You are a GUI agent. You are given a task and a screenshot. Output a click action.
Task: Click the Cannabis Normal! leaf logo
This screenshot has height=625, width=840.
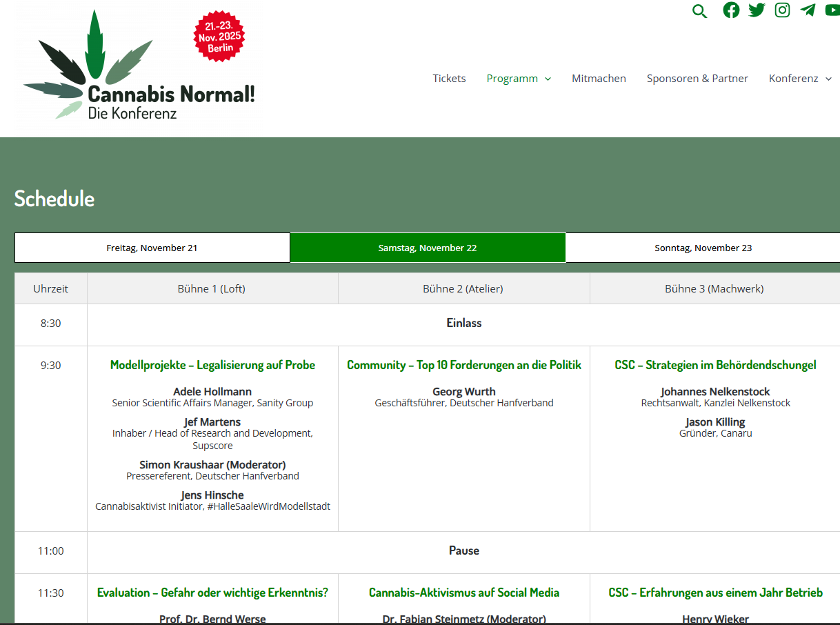tap(139, 66)
